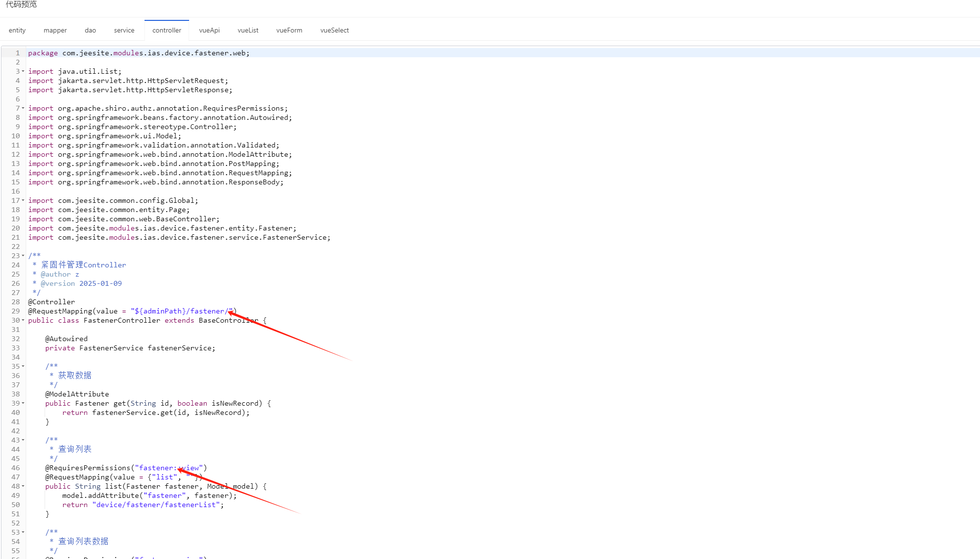Viewport: 980px width, 559px height.
Task: Click the common.entity.Page import line
Action: tap(109, 210)
